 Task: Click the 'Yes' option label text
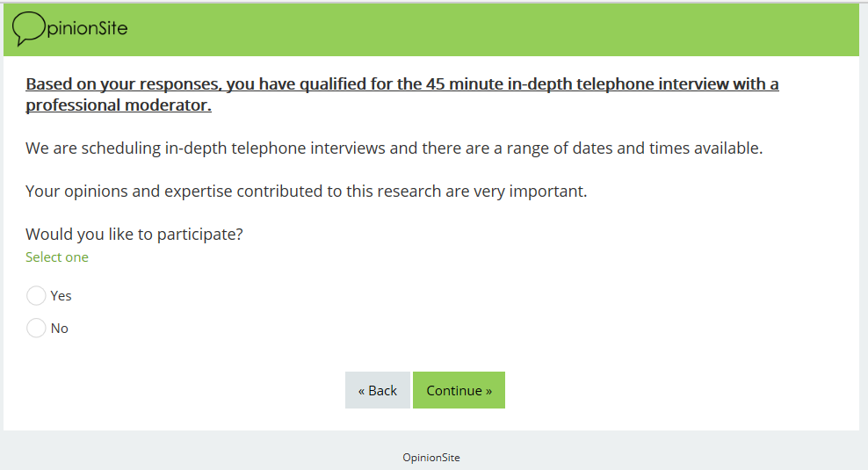[x=61, y=296]
